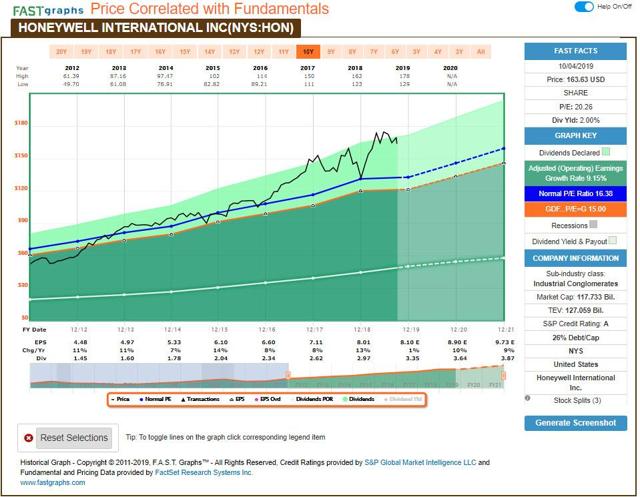Click the 26% Debt/Cap row
This screenshot has height=497, width=640.
click(576, 337)
